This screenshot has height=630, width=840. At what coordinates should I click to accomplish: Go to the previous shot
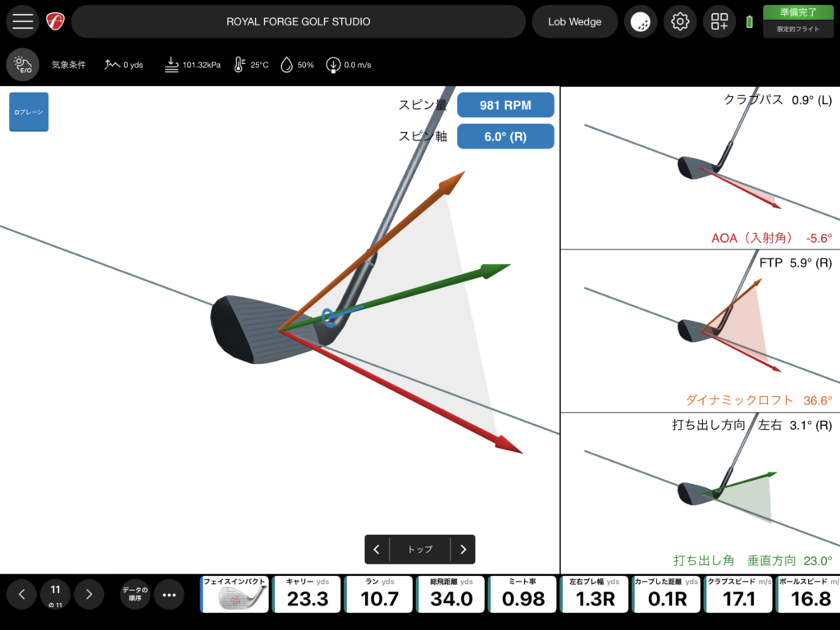point(22,595)
